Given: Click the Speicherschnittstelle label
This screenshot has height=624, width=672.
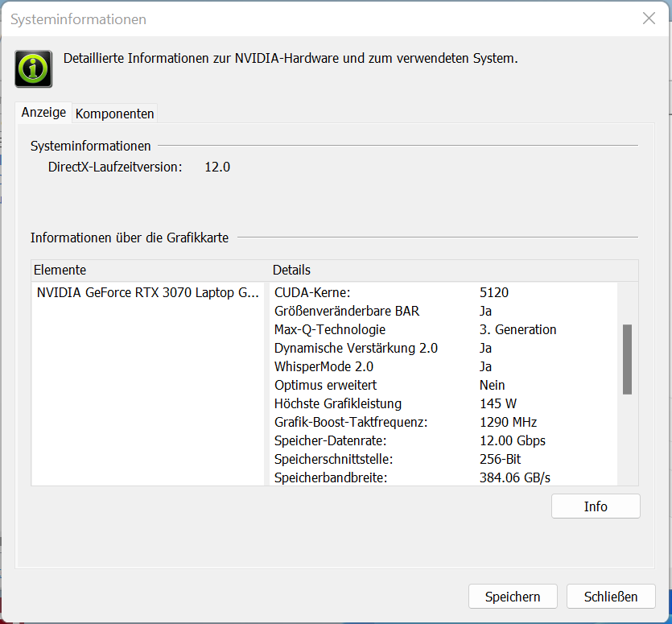Looking at the screenshot, I should coord(333,459).
